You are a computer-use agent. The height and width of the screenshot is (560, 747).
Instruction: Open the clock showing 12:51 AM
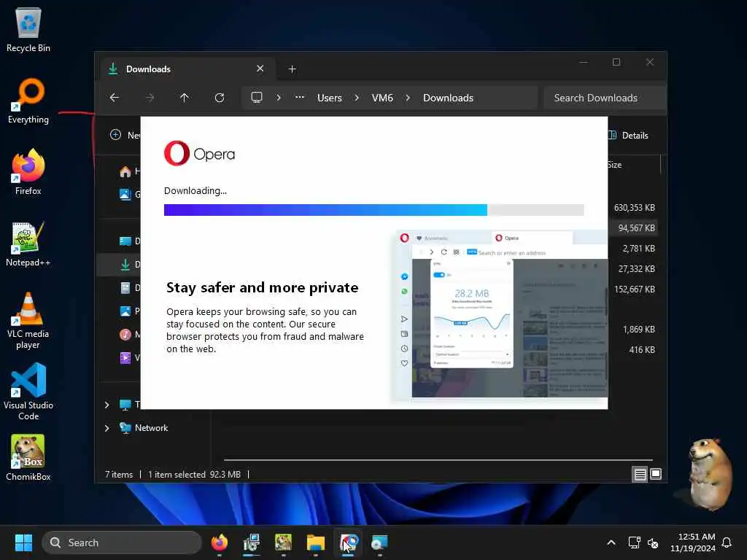point(693,542)
